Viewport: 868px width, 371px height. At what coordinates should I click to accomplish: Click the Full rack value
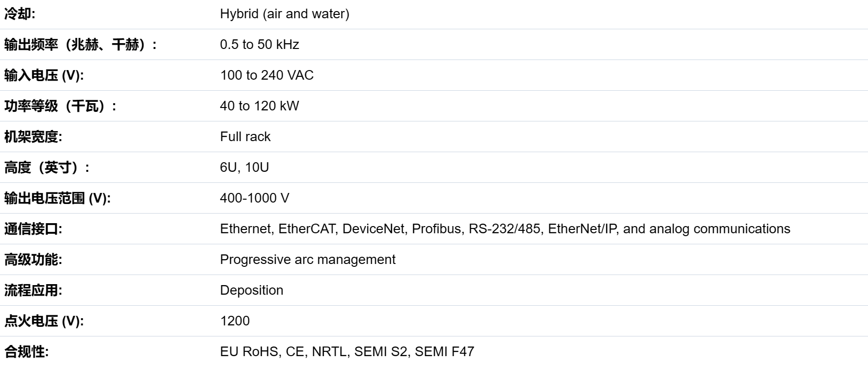pyautogui.click(x=245, y=137)
